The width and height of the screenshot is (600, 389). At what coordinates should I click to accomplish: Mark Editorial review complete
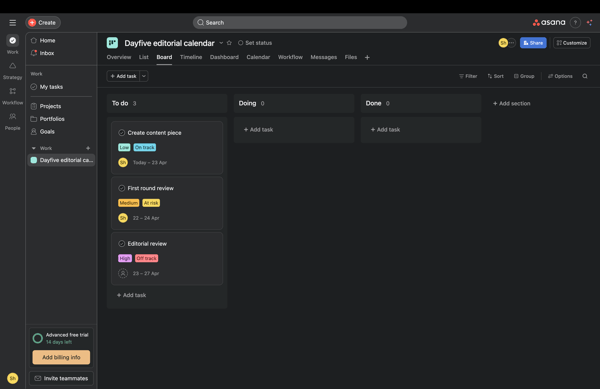click(122, 244)
